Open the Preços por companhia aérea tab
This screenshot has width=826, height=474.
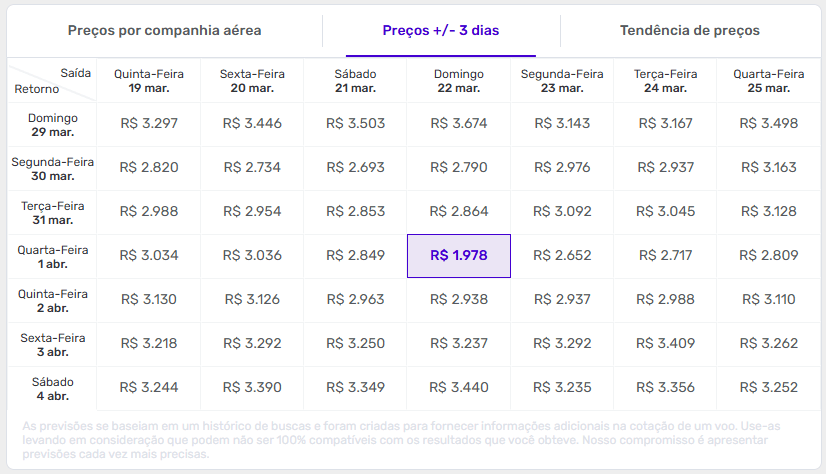click(x=165, y=31)
